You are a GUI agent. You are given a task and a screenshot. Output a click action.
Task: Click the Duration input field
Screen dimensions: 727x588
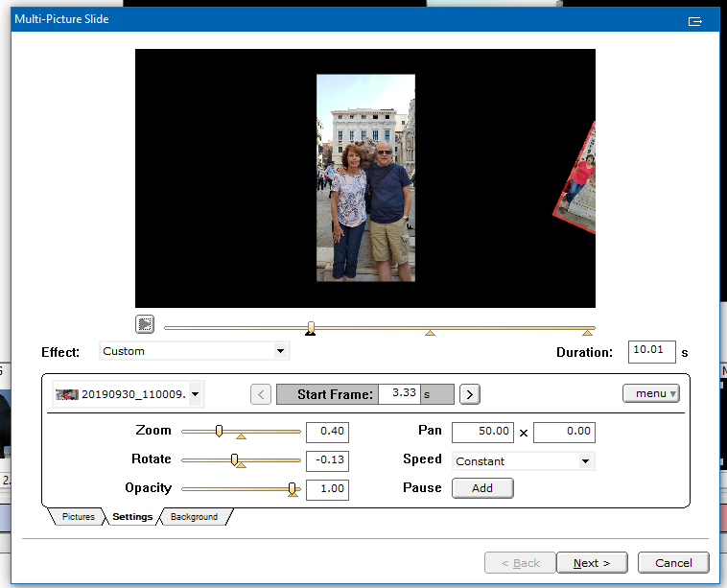point(652,352)
